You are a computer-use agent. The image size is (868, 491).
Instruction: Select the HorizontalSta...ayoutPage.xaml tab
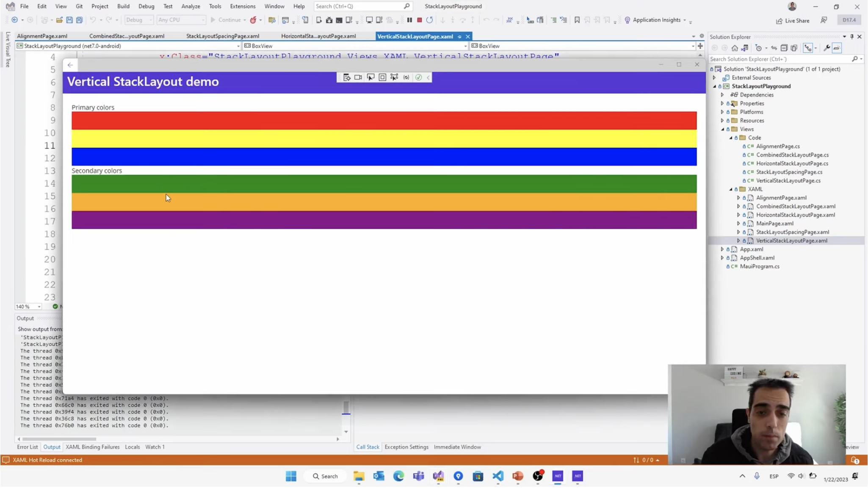tap(318, 36)
